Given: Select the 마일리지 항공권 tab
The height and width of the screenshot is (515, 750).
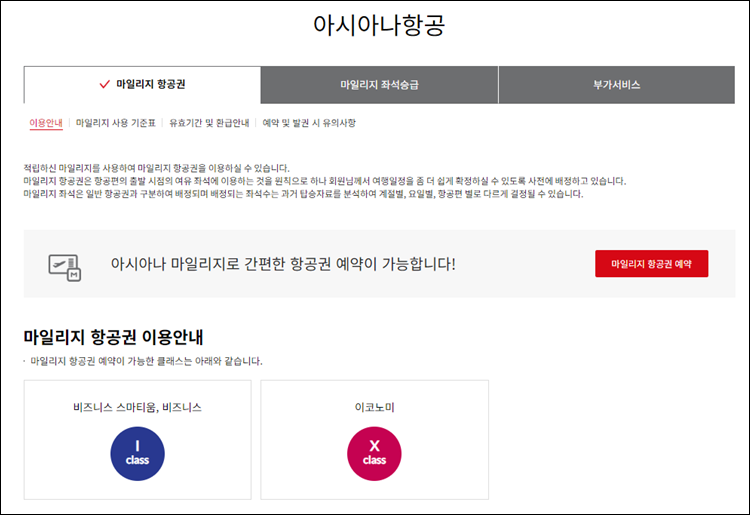Looking at the screenshot, I should 142,85.
